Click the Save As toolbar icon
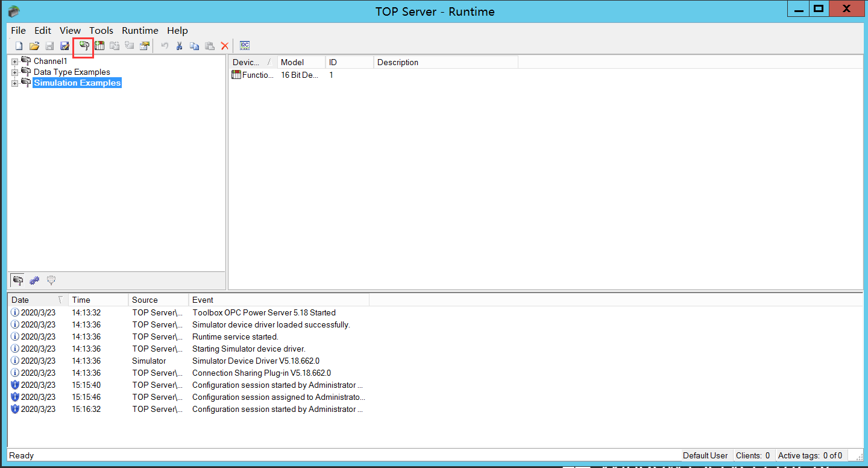868x468 pixels. 64,46
